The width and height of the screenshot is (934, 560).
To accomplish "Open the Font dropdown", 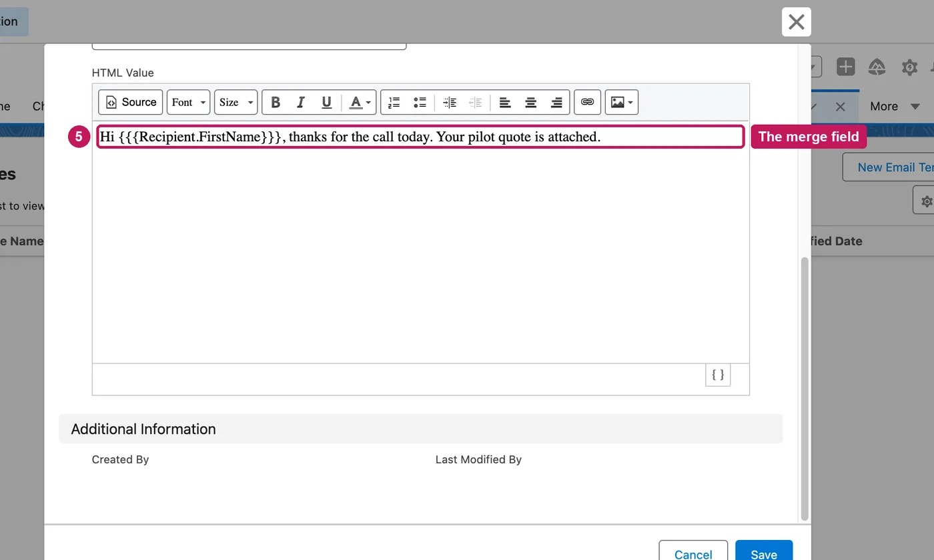I will pyautogui.click(x=188, y=102).
